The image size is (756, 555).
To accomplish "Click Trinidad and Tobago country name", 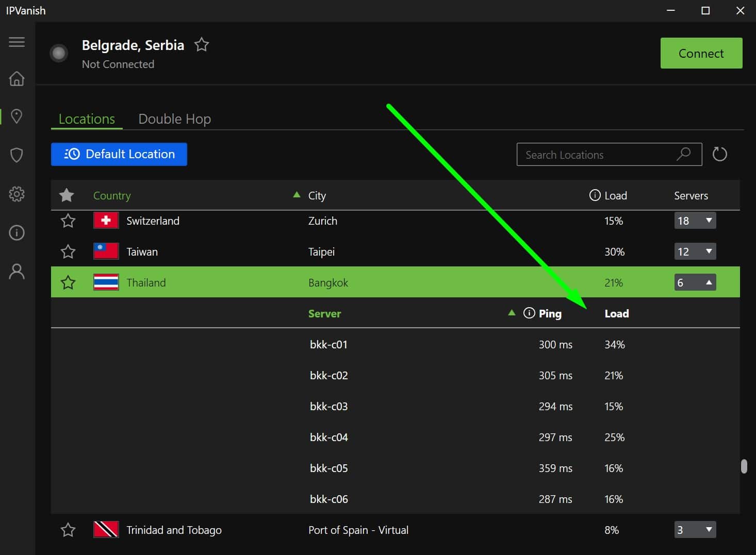I will click(x=174, y=530).
